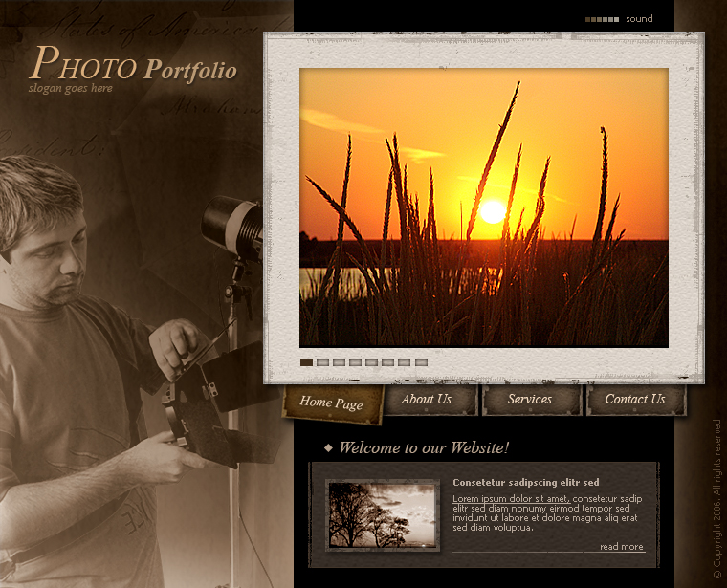Select the second slideshow indicator square
The height and width of the screenshot is (588, 727).
tap(322, 362)
